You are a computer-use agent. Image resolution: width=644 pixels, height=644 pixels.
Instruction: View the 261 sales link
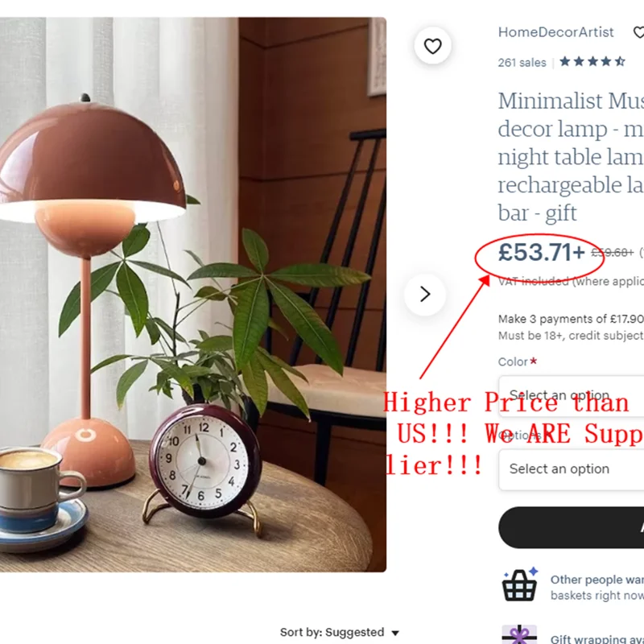522,63
